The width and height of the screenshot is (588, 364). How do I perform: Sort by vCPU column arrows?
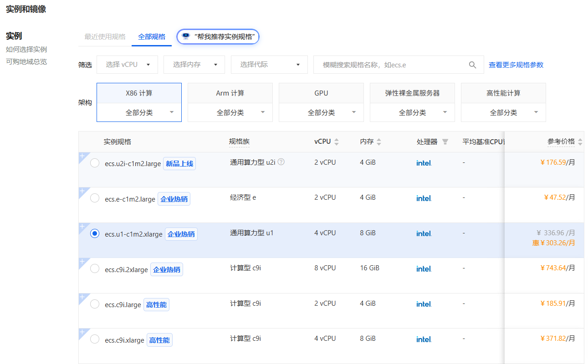click(x=337, y=142)
